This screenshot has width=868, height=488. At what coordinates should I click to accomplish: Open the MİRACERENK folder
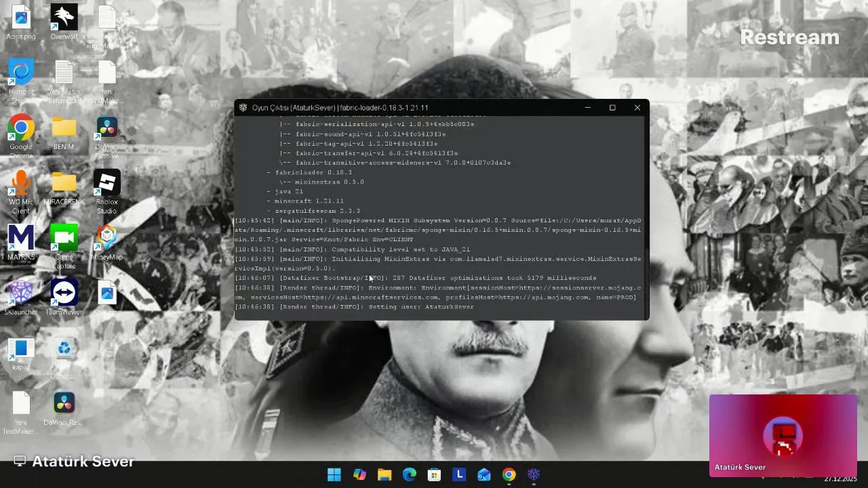pyautogui.click(x=64, y=187)
